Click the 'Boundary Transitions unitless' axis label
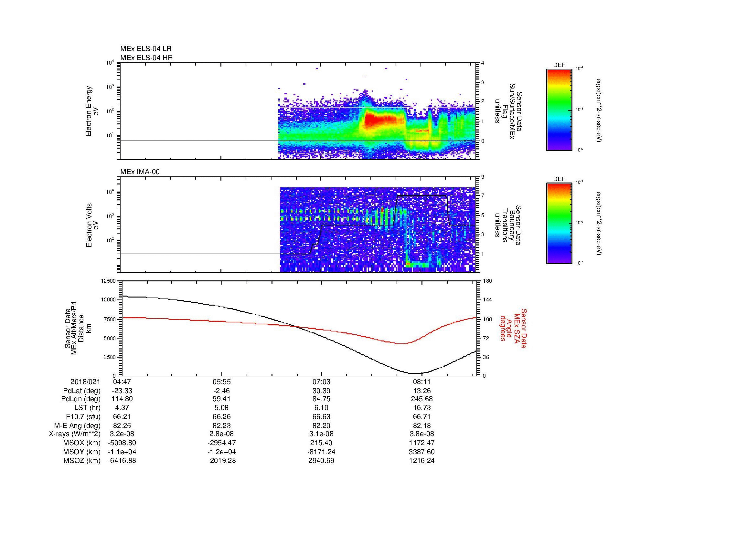756x534 pixels. coord(509,225)
